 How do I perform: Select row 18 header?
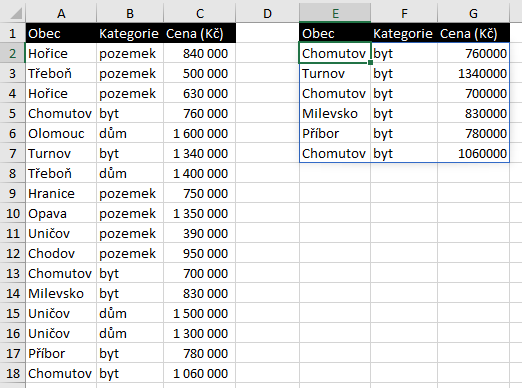(12, 373)
